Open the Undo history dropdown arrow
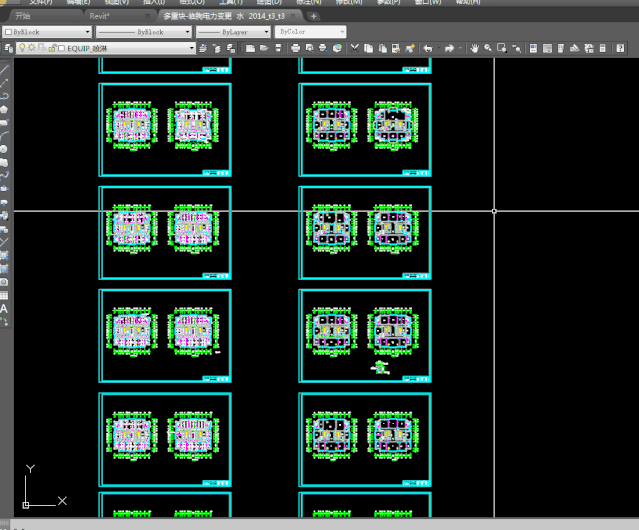Screen dimensions: 639x530 (438, 48)
